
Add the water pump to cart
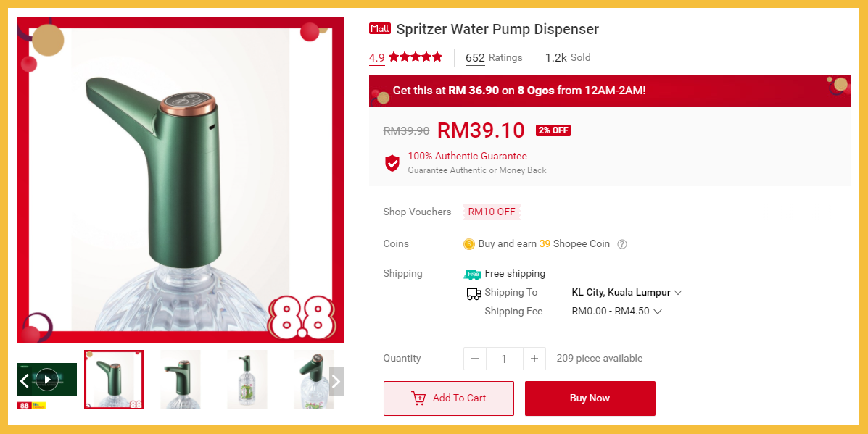coord(448,398)
